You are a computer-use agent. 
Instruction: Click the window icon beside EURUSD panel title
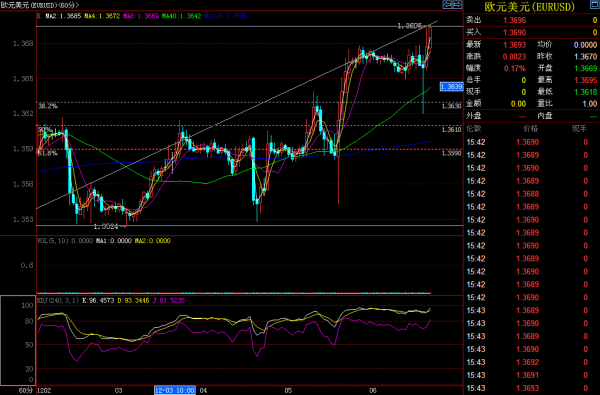pyautogui.click(x=595, y=5)
